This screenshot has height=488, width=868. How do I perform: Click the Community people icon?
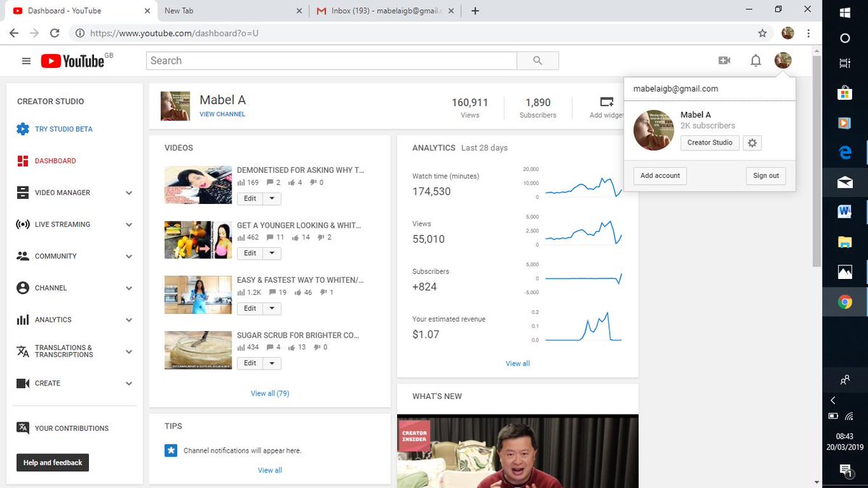pos(22,257)
